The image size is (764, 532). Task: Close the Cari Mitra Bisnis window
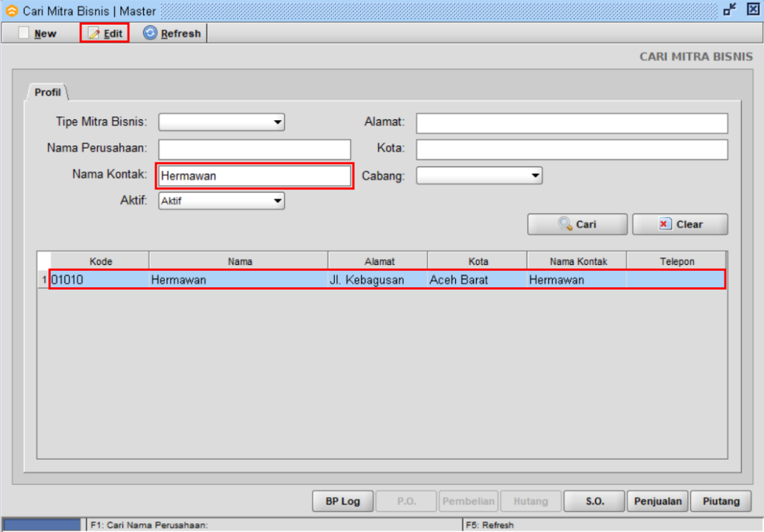point(752,10)
